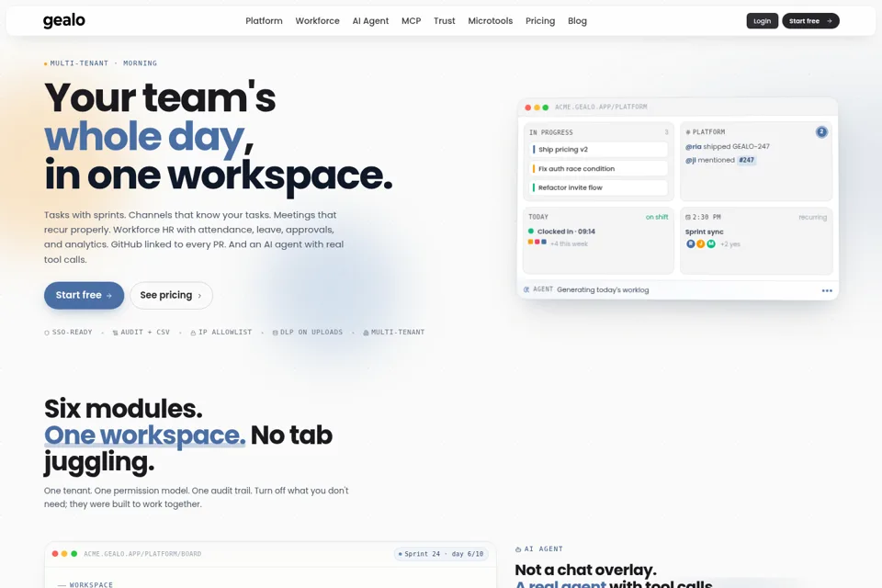
Task: Visit the Trust page
Action: pos(444,21)
